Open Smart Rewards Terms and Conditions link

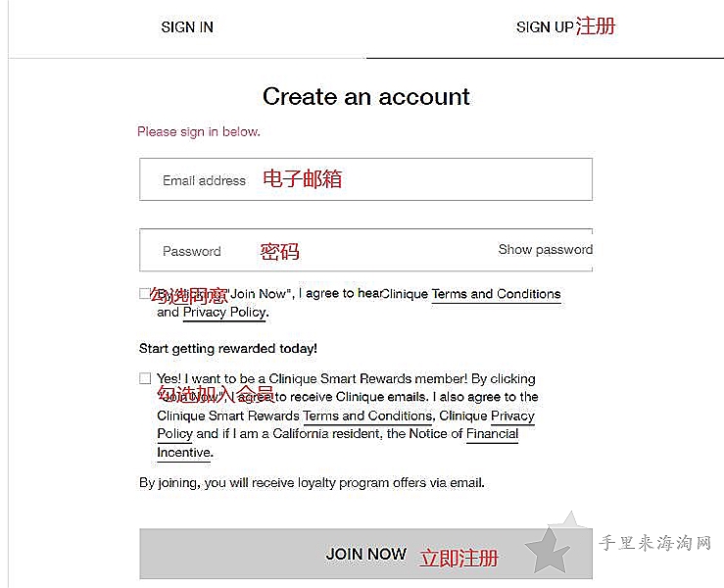point(367,416)
